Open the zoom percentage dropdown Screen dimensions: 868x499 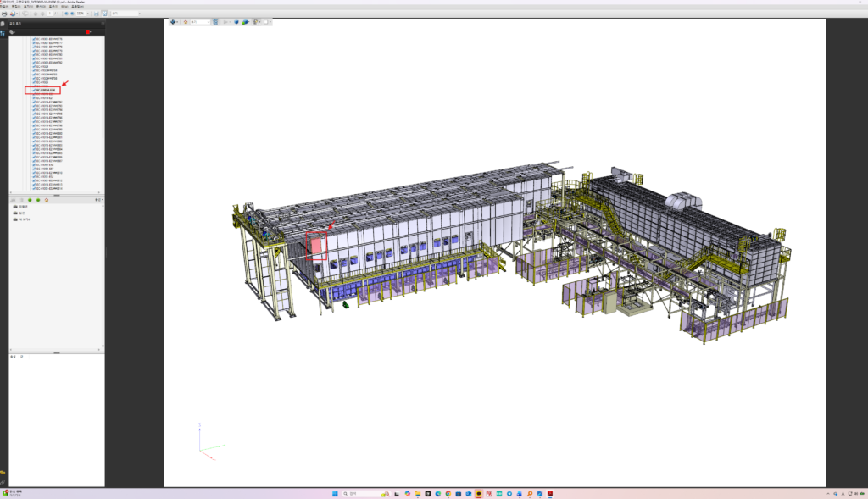tap(87, 14)
